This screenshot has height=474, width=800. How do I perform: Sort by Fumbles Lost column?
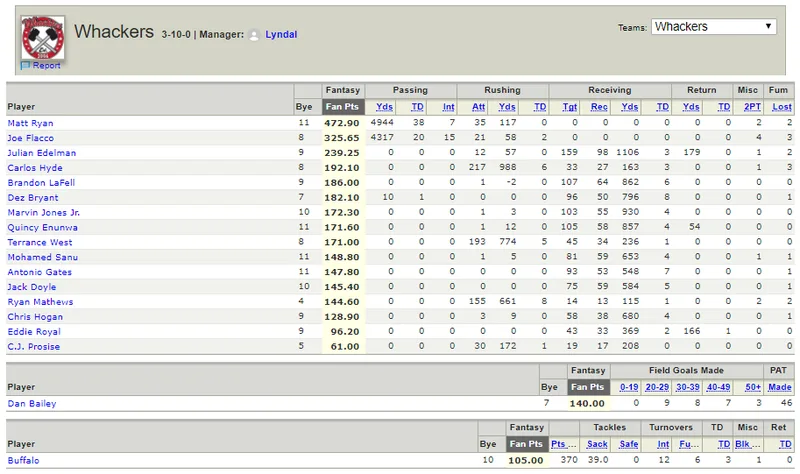coord(782,107)
